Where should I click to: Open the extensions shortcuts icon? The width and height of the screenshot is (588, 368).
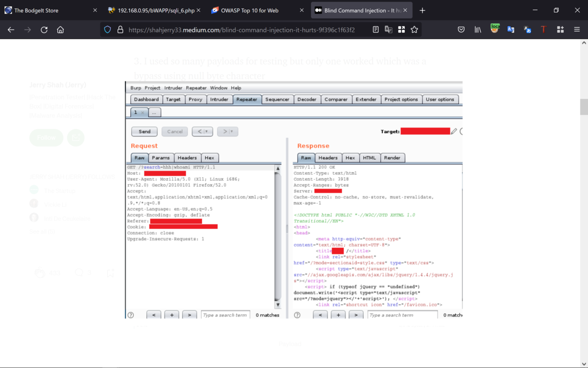click(x=560, y=29)
